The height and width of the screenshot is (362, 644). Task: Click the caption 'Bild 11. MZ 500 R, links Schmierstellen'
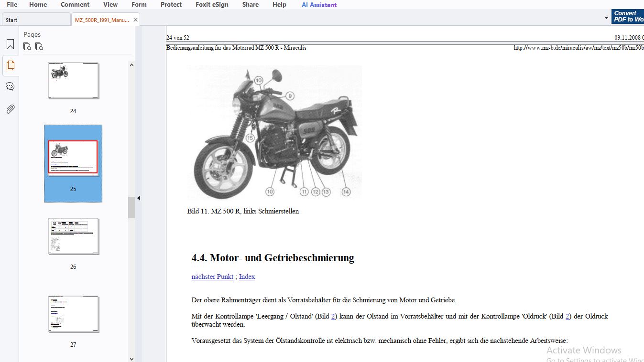[x=243, y=211]
